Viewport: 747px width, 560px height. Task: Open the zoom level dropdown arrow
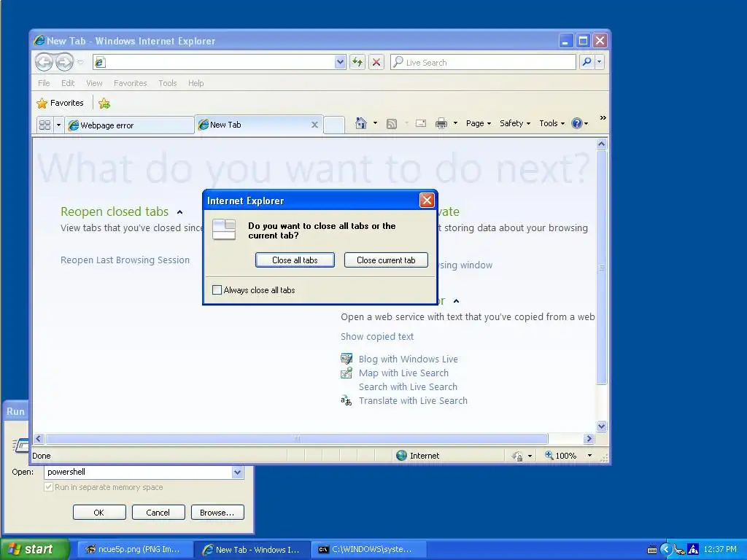pyautogui.click(x=589, y=456)
